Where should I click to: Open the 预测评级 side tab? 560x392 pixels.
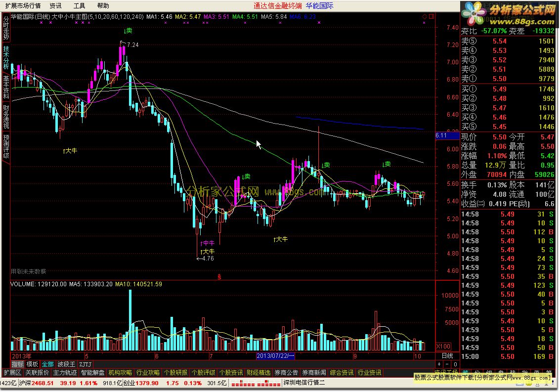coord(6,146)
